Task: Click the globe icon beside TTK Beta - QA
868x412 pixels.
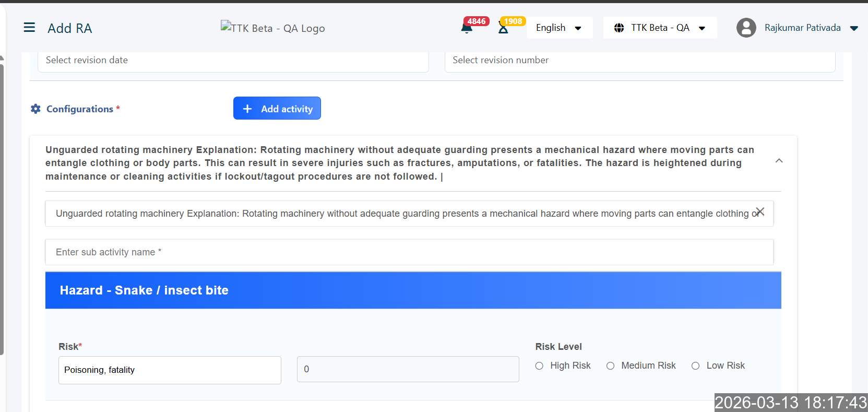Action: 619,28
